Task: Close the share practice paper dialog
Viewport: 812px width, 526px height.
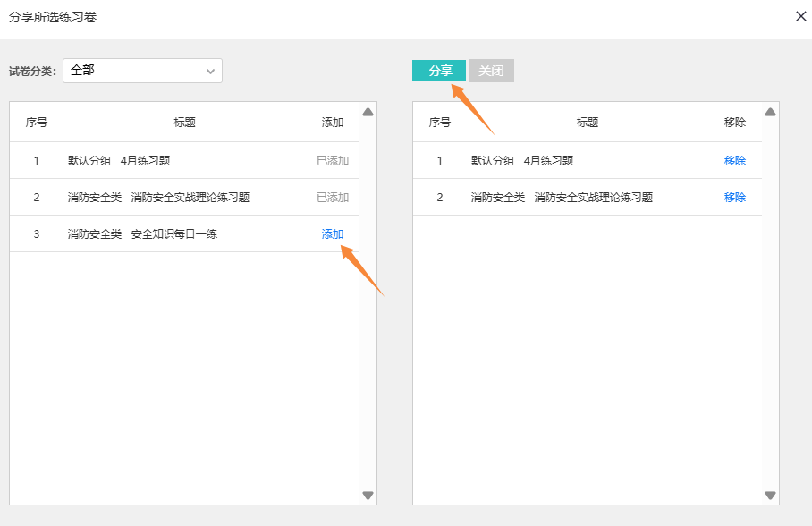Action: tap(801, 16)
